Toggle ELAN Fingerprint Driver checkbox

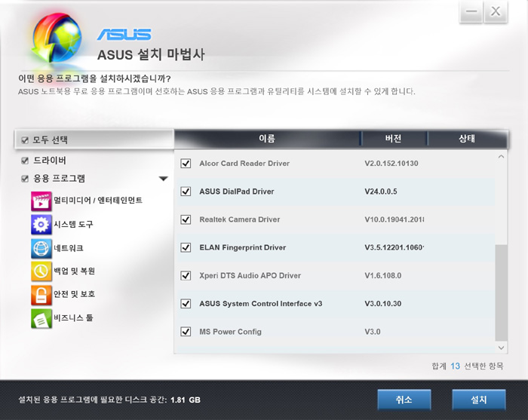(x=186, y=247)
